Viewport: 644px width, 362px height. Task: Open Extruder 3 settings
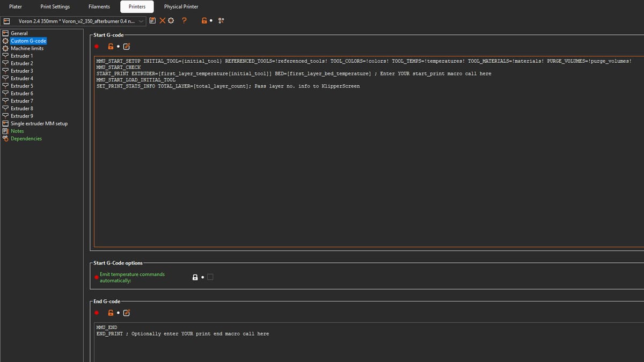22,71
